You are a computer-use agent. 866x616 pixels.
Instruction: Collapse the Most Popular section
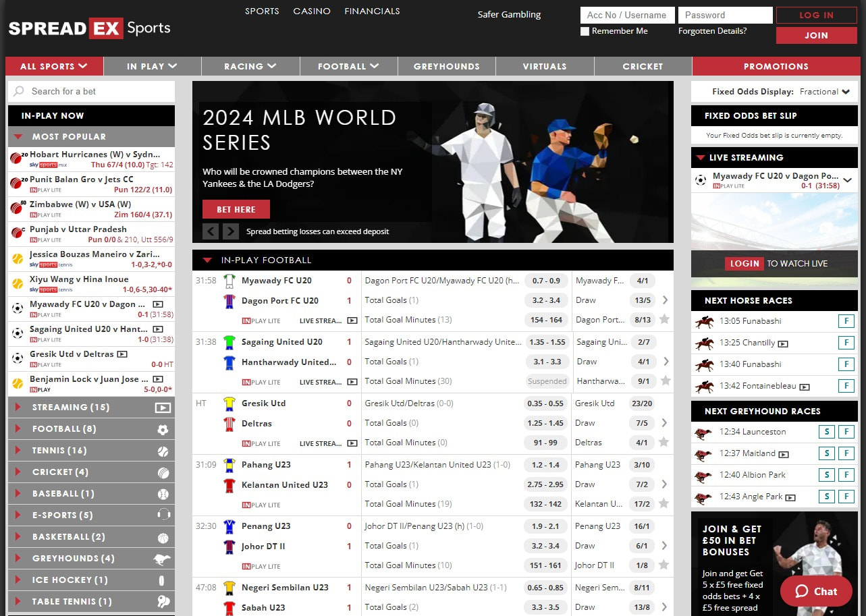[18, 137]
